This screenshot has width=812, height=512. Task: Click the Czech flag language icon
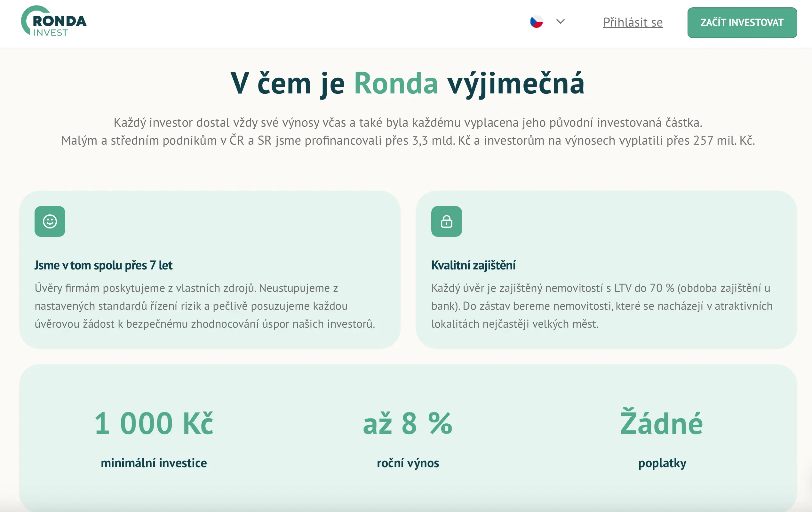click(x=536, y=22)
